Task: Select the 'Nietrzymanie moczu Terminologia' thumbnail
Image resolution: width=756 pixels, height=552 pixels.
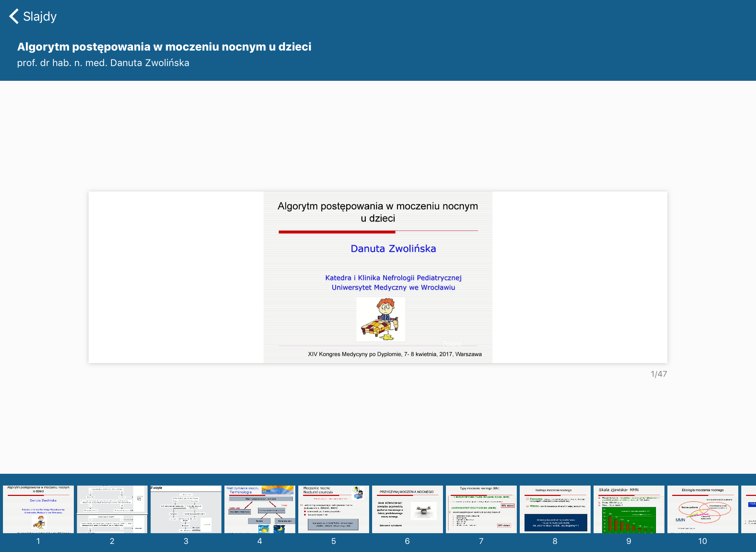Action: tap(260, 509)
